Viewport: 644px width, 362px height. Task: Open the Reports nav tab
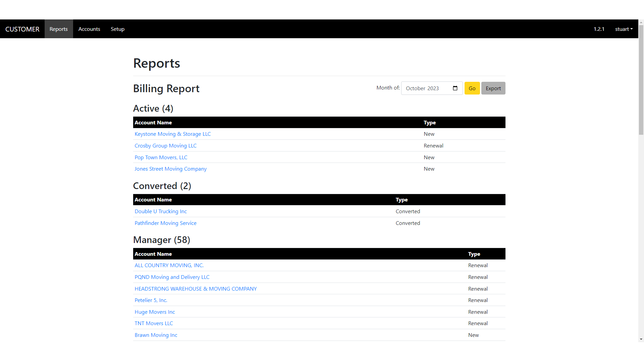pos(59,29)
